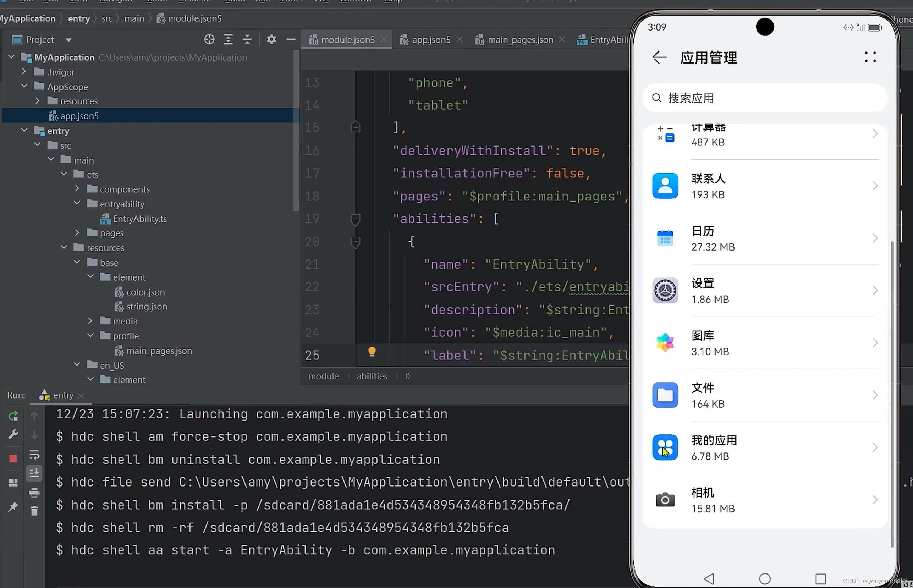
Task: Fold code block at line 20 gutter
Action: click(355, 242)
